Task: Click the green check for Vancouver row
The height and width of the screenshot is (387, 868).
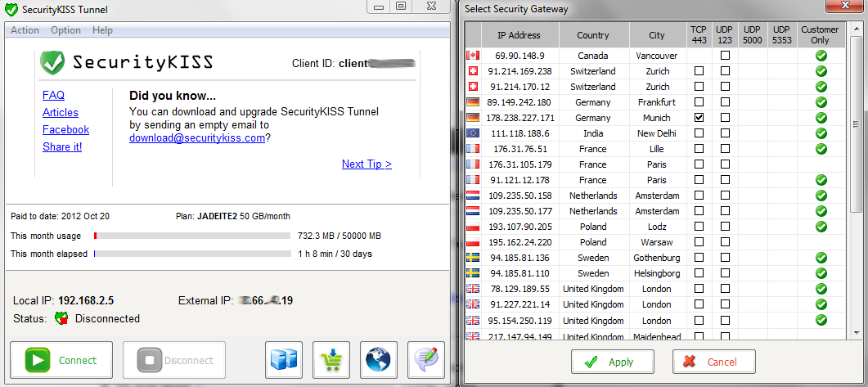Action: point(821,56)
